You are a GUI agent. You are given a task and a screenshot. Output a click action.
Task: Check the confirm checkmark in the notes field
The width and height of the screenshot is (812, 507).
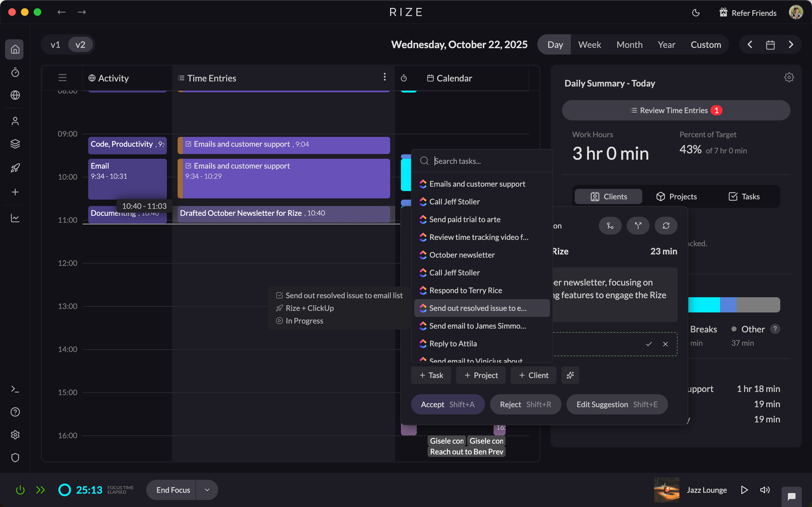click(x=649, y=344)
